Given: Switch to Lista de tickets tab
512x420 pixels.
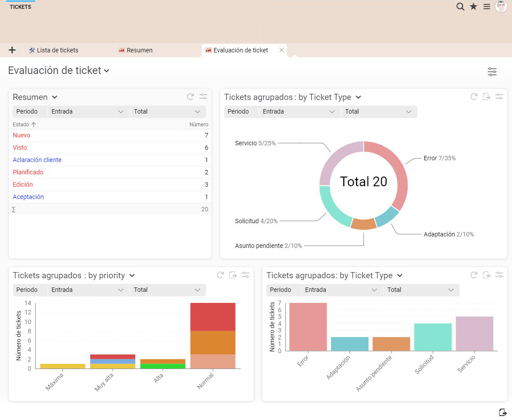Looking at the screenshot, I should (x=57, y=50).
